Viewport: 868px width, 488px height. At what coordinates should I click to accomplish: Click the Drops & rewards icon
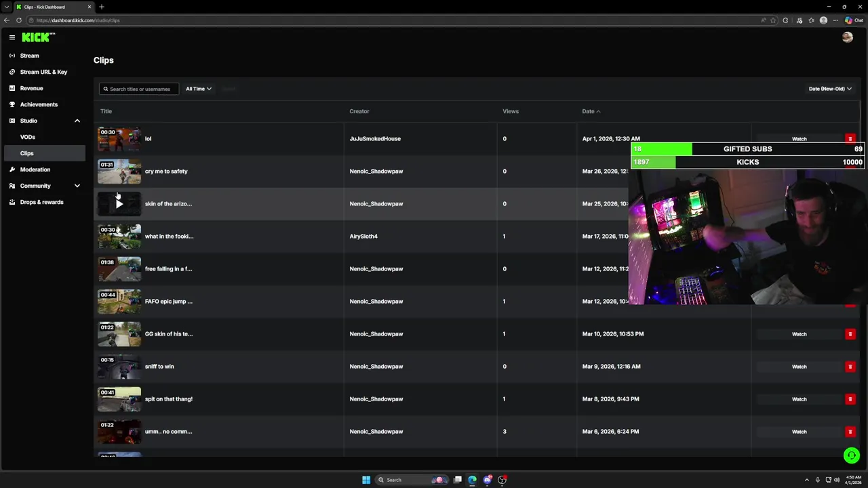[x=12, y=202]
